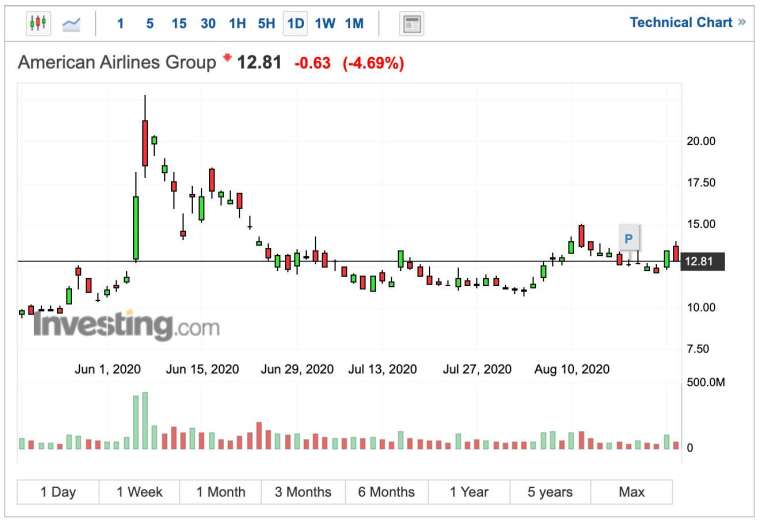Click the Jun 15, 2020 axis label
The image size is (760, 522).
click(203, 369)
